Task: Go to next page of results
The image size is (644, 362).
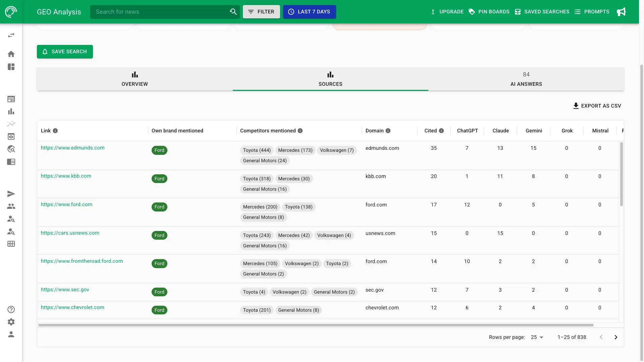Action: tap(616, 337)
